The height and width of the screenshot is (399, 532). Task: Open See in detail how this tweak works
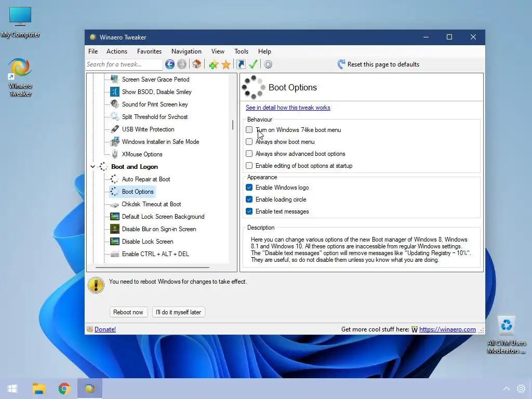click(288, 108)
